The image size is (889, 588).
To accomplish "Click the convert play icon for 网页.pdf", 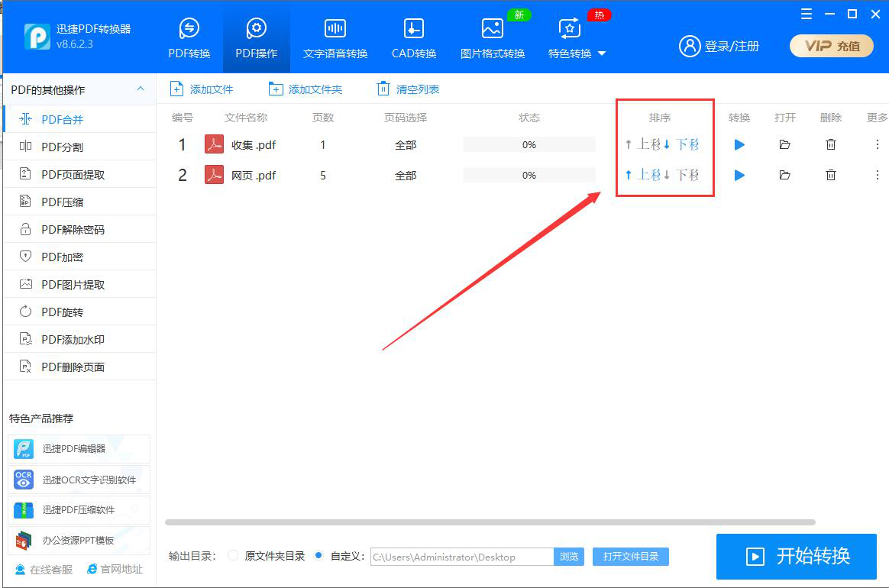I will [739, 175].
